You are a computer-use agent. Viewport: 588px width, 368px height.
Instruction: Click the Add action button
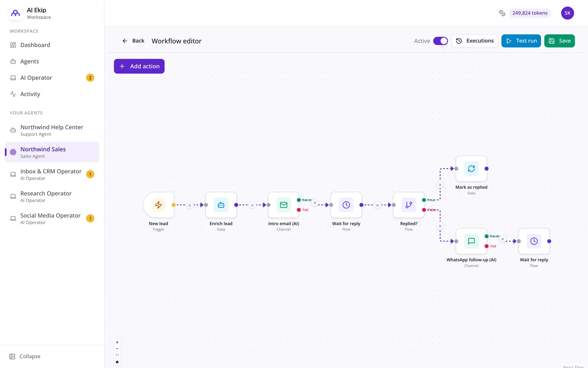pos(139,66)
